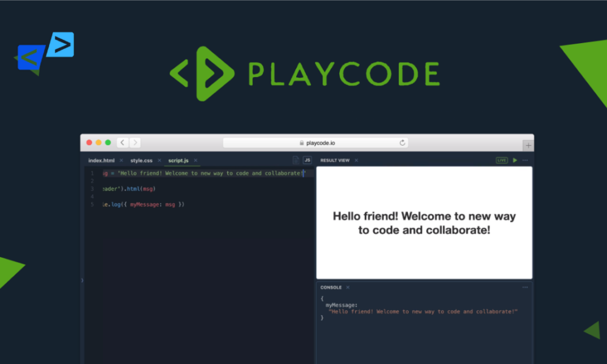Screen dimensions: 607x364
Task: Collapse the editor with the left chevron
Action: tap(82, 280)
